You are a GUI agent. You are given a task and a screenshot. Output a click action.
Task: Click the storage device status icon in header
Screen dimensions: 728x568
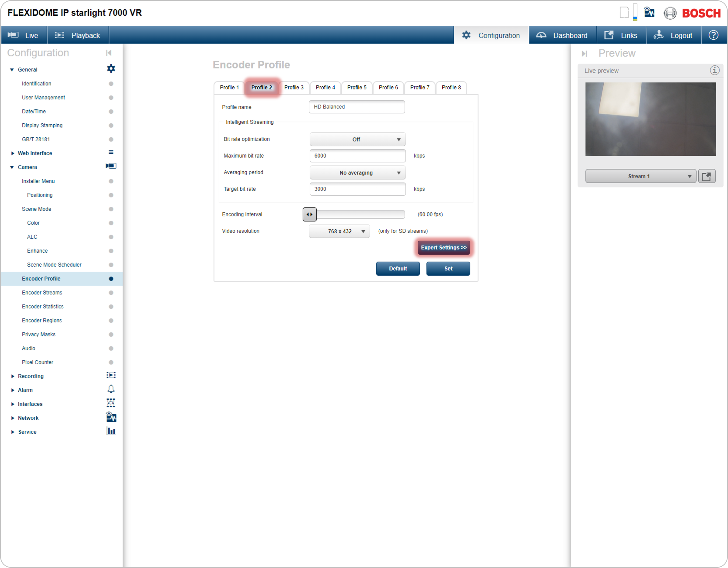click(624, 13)
